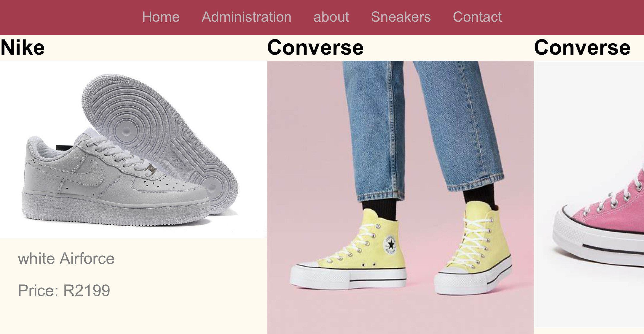Viewport: 644px width, 334px height.
Task: Click the first Converse heading
Action: pos(315,48)
